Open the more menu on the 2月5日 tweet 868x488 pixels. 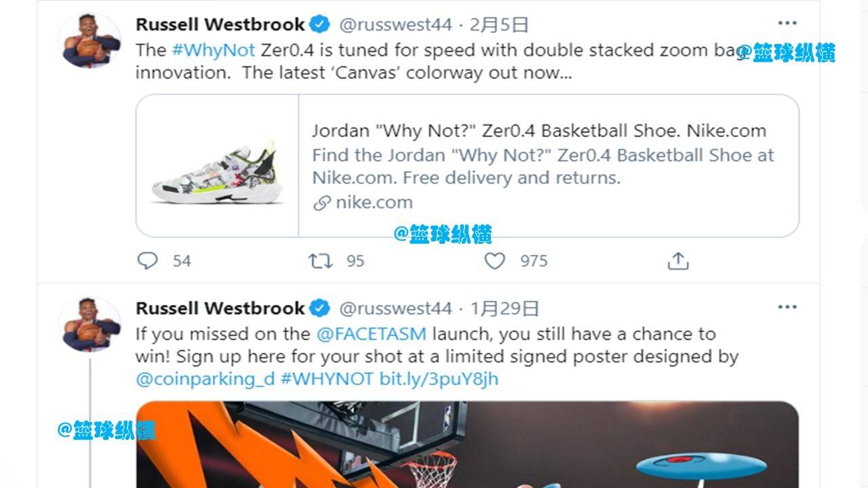(787, 24)
